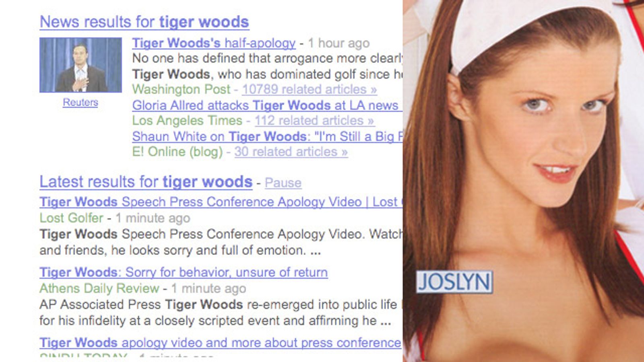Click Pause to stop latest results
644x362 pixels.
(283, 183)
